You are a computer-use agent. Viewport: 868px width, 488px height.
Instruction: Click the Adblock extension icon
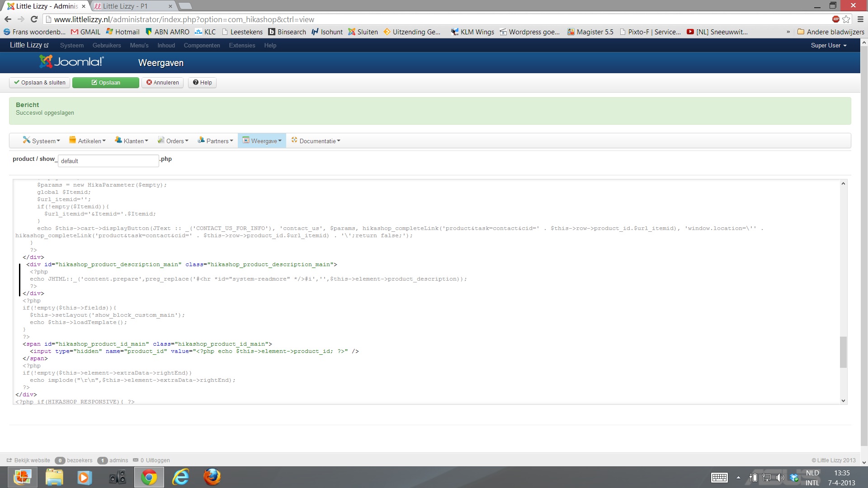pos(836,19)
